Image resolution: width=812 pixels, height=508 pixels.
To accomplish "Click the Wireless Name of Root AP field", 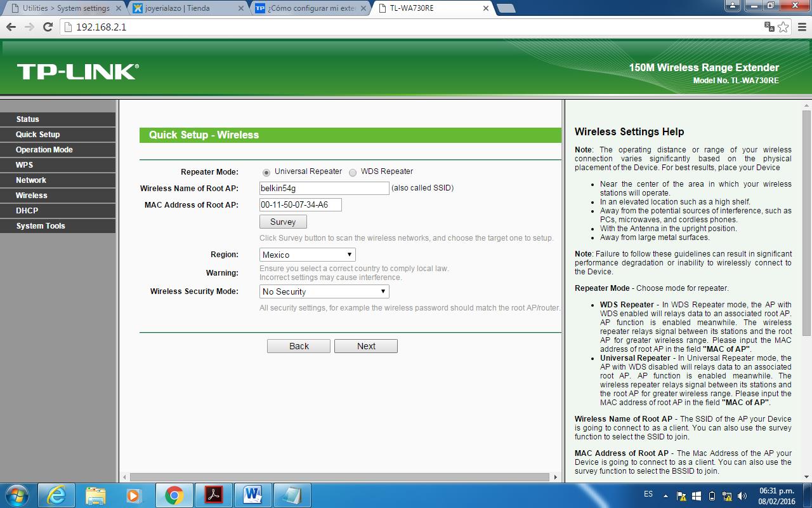I will coord(324,188).
